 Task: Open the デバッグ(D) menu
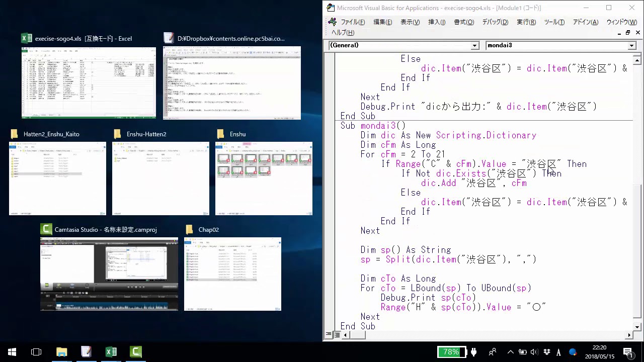click(495, 22)
